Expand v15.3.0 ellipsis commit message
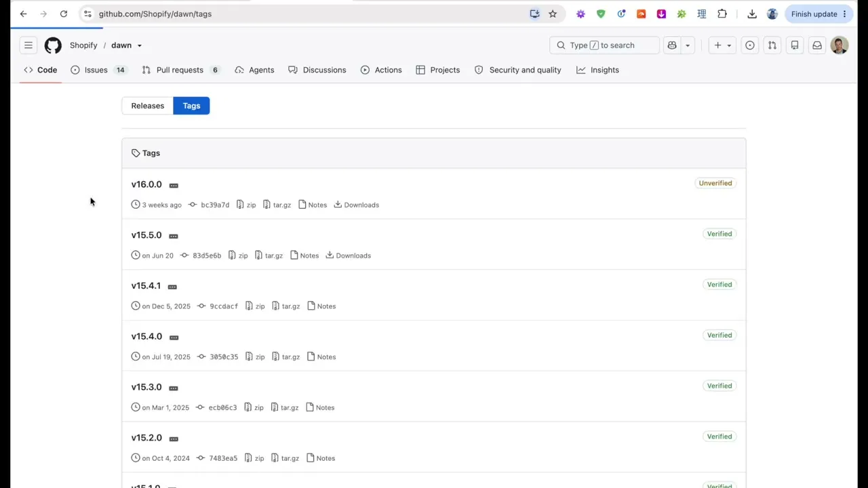Screen dimensions: 868x488 [x=174, y=388]
